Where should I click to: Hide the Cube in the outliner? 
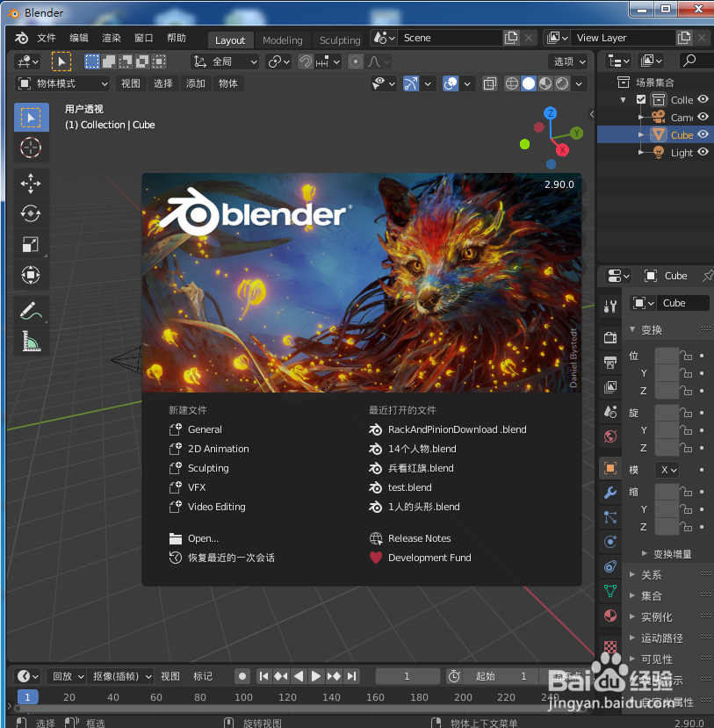(x=704, y=134)
